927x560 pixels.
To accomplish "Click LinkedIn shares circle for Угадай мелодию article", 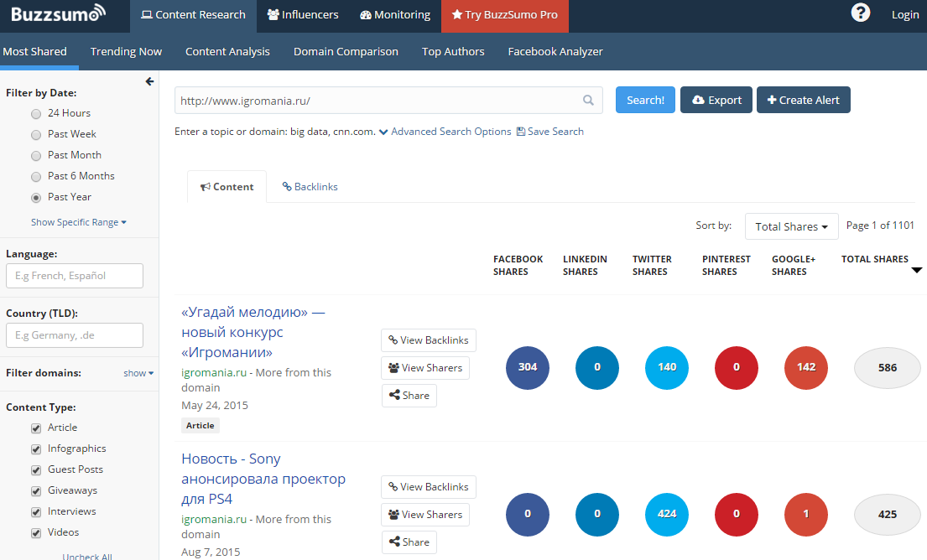I will (597, 367).
